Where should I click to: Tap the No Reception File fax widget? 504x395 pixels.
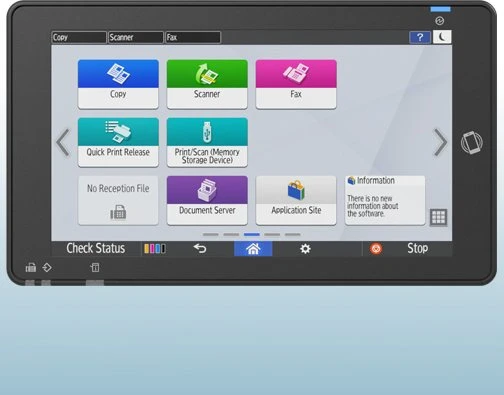pyautogui.click(x=118, y=200)
